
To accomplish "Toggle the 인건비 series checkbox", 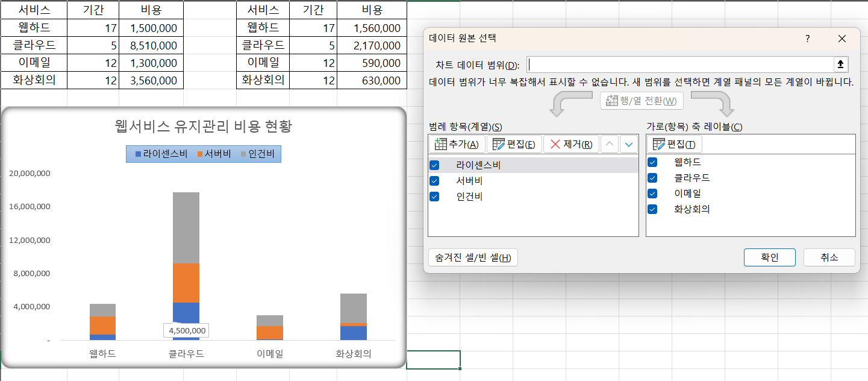I will (x=434, y=197).
